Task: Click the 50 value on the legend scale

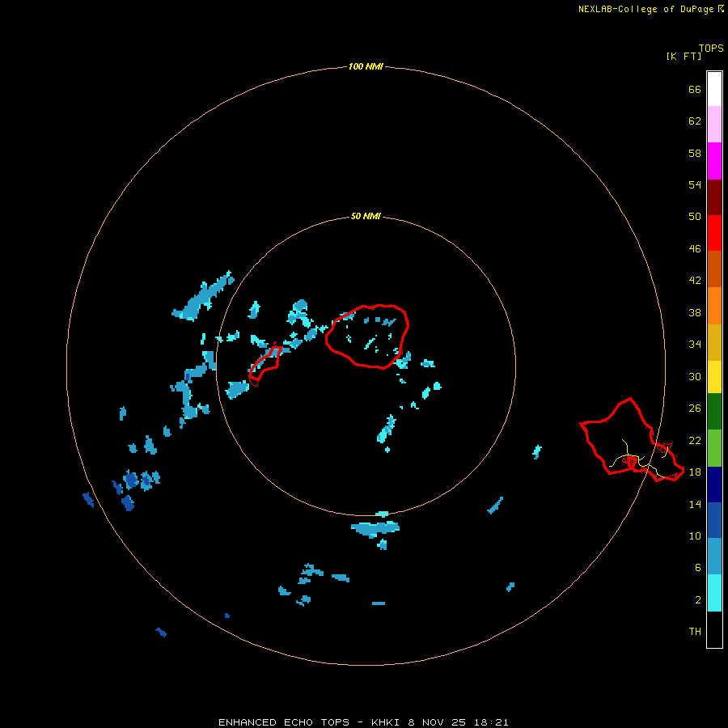Action: pyautogui.click(x=695, y=217)
